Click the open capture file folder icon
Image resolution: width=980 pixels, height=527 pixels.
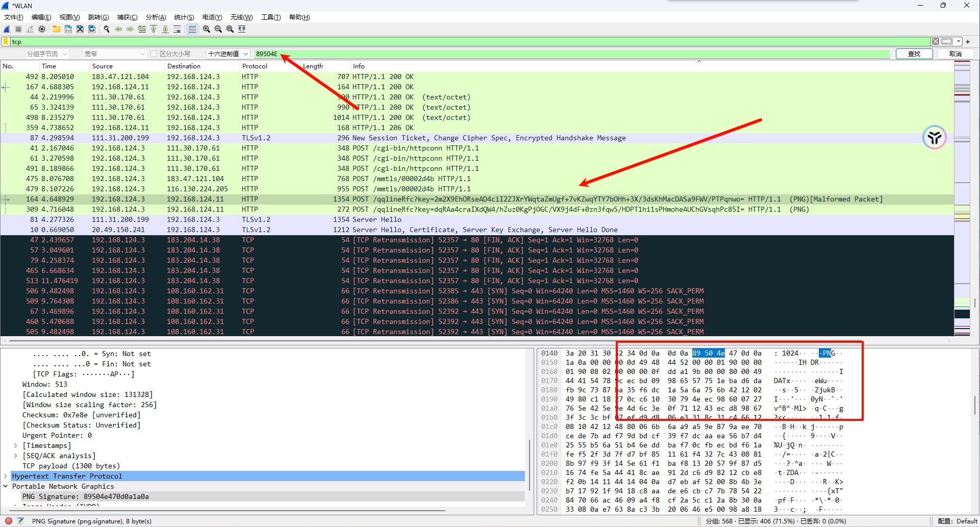(56, 29)
